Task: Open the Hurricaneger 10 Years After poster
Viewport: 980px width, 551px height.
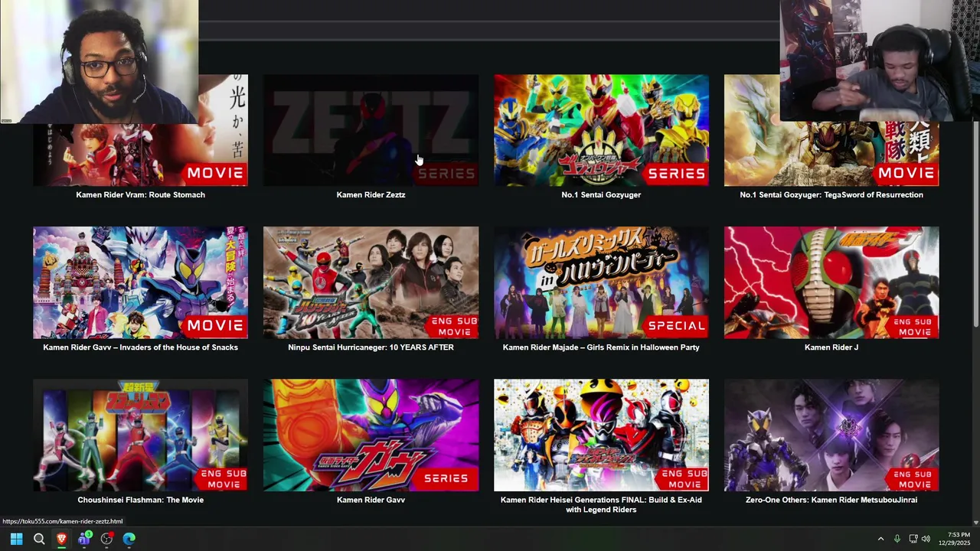Action: click(x=371, y=282)
